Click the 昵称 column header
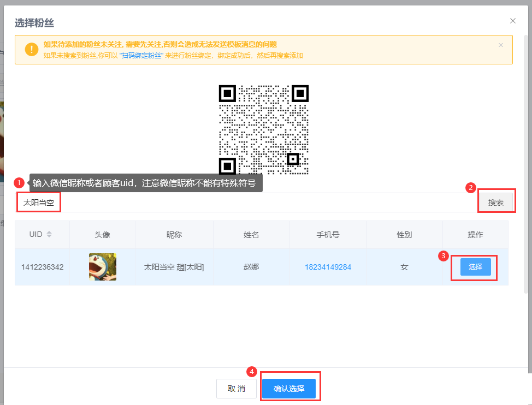 [x=174, y=235]
